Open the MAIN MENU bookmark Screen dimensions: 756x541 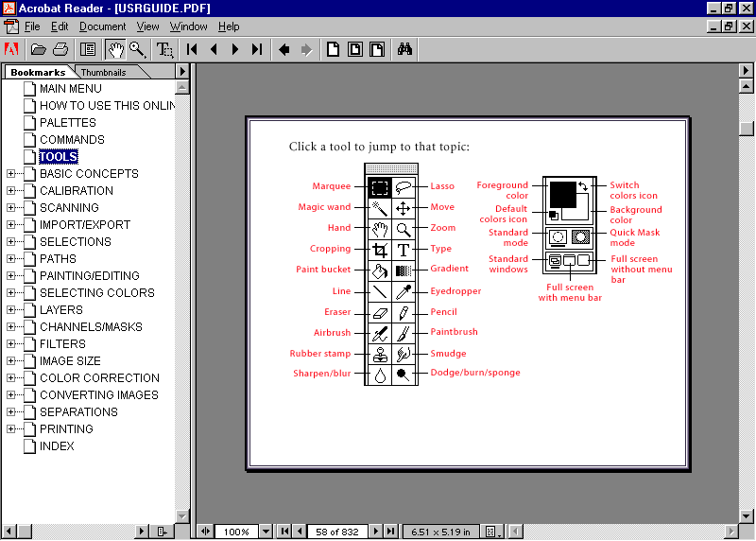click(x=70, y=89)
